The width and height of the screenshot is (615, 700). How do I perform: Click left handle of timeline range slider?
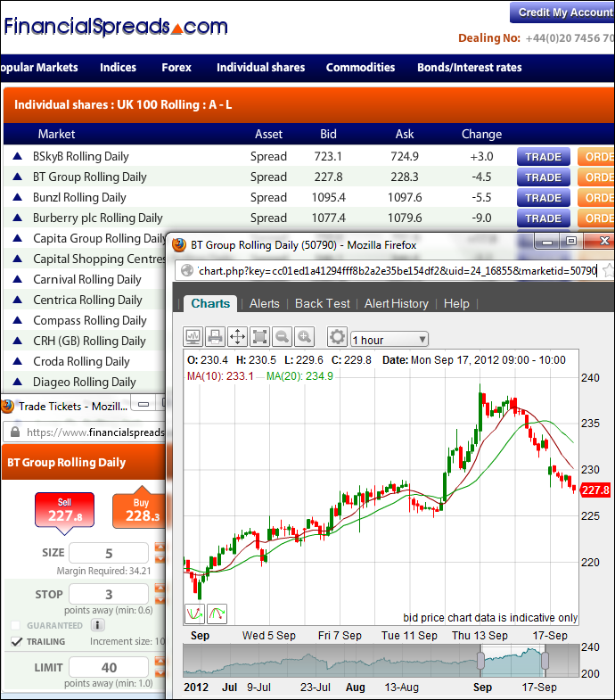click(480, 661)
